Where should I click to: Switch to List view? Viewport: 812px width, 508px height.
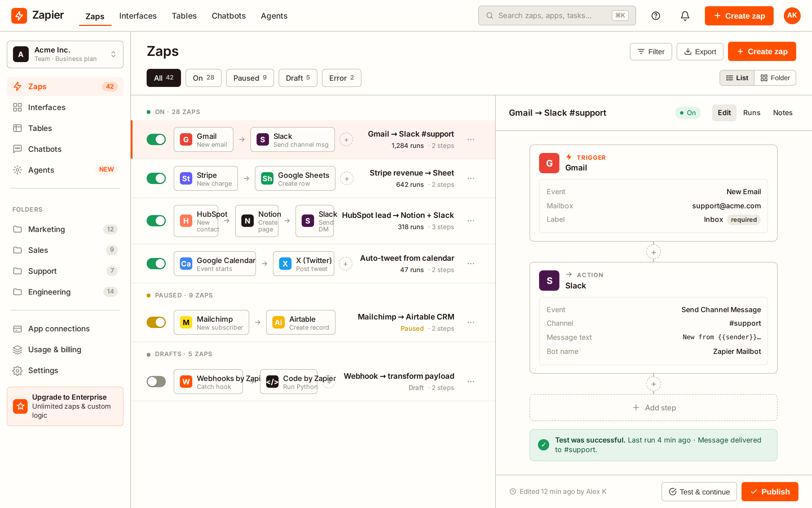pyautogui.click(x=737, y=78)
